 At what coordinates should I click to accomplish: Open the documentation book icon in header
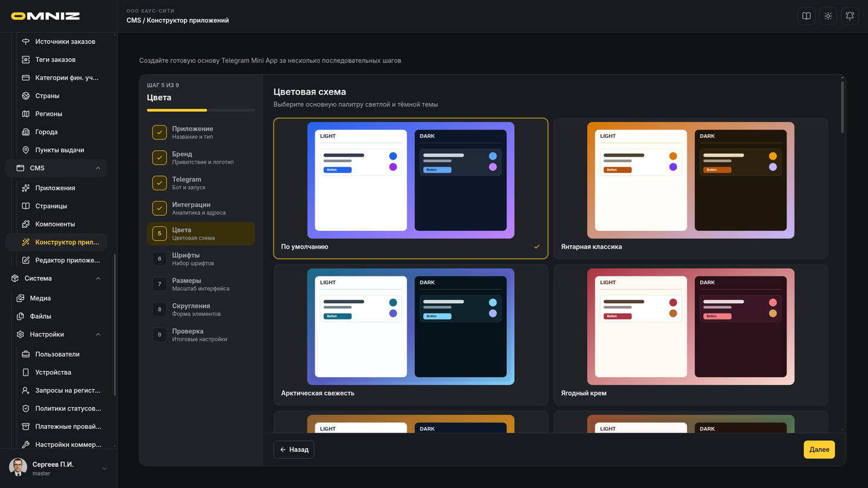click(807, 16)
